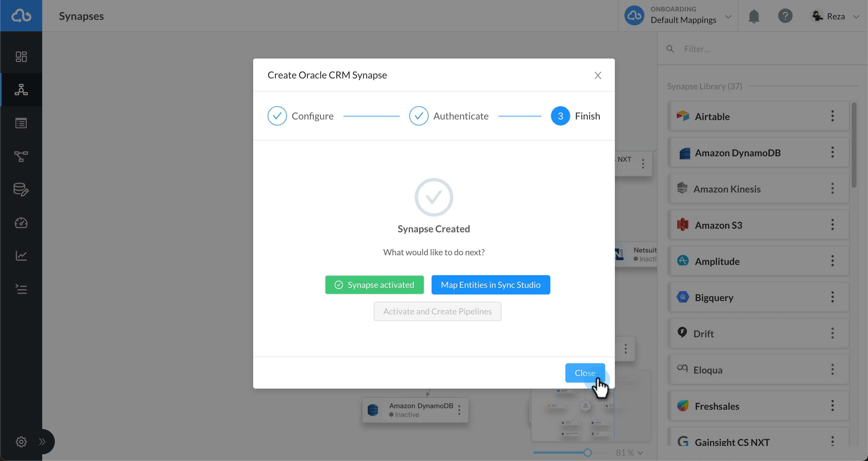Click the cloud logo in the top-left corner
The width and height of the screenshot is (868, 461).
pos(21,15)
